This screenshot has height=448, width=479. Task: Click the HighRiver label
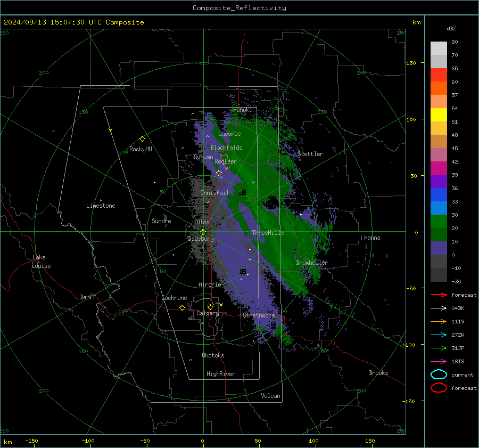(221, 374)
